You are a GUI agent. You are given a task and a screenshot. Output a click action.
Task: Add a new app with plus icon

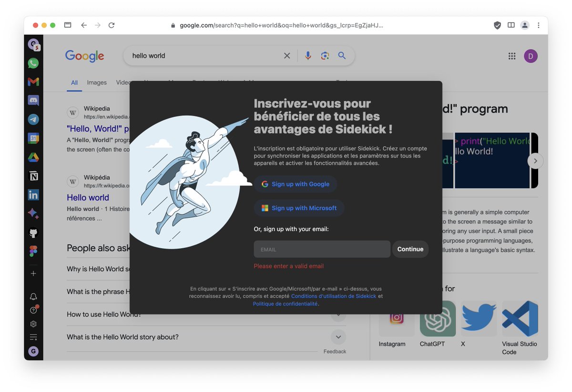point(33,273)
